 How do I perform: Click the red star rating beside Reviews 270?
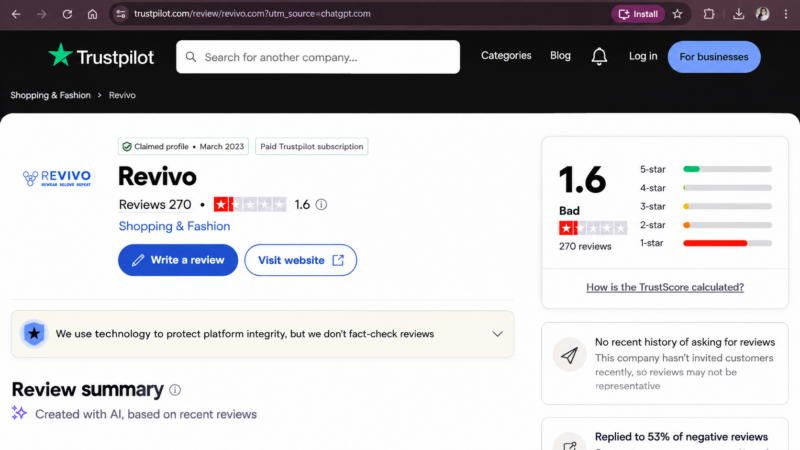coord(250,205)
